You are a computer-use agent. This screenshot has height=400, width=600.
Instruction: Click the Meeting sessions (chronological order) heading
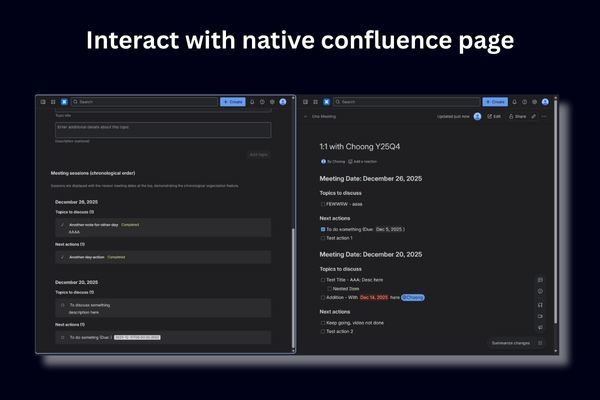click(93, 173)
